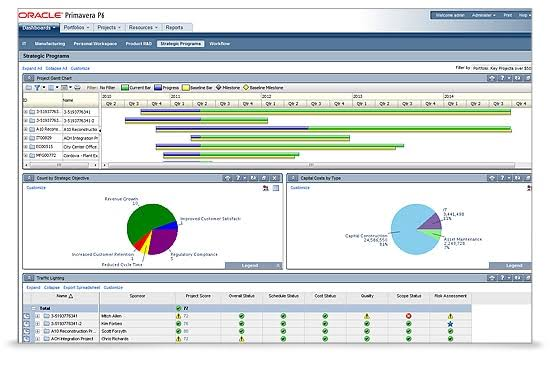
Task: Click the Collapse link in Traffic Lighting
Action: pos(52,287)
